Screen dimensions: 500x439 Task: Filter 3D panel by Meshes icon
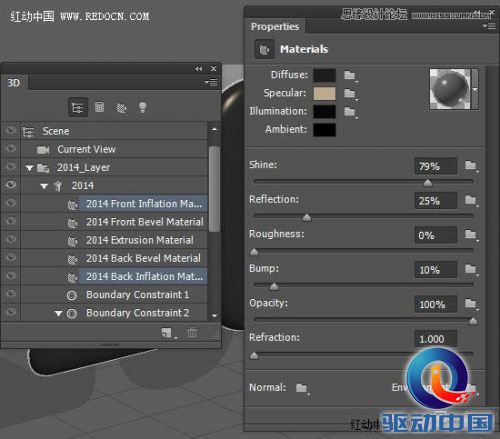tap(99, 107)
